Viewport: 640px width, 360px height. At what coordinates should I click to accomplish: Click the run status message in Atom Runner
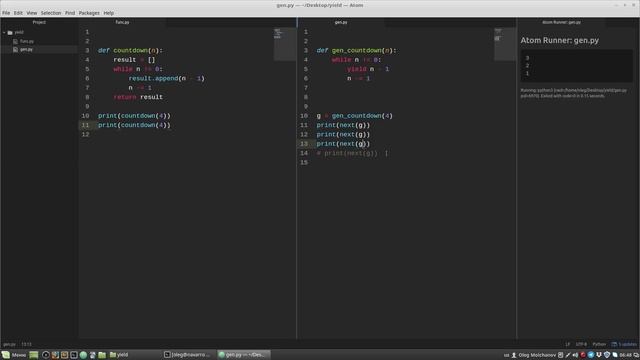[573, 93]
